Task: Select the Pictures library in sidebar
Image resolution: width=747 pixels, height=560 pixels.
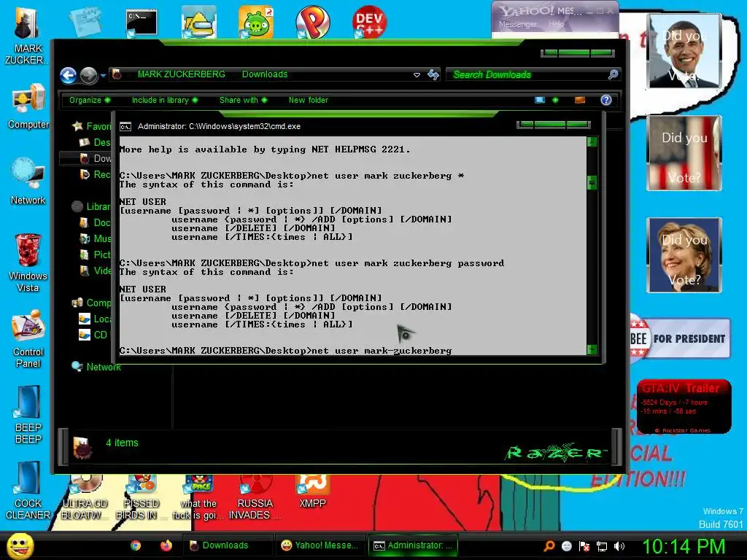Action: [96, 254]
